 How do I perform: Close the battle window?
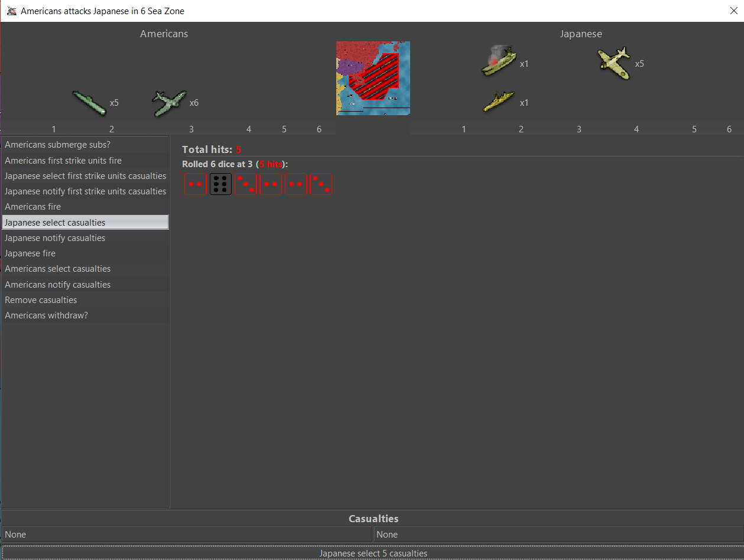point(733,11)
